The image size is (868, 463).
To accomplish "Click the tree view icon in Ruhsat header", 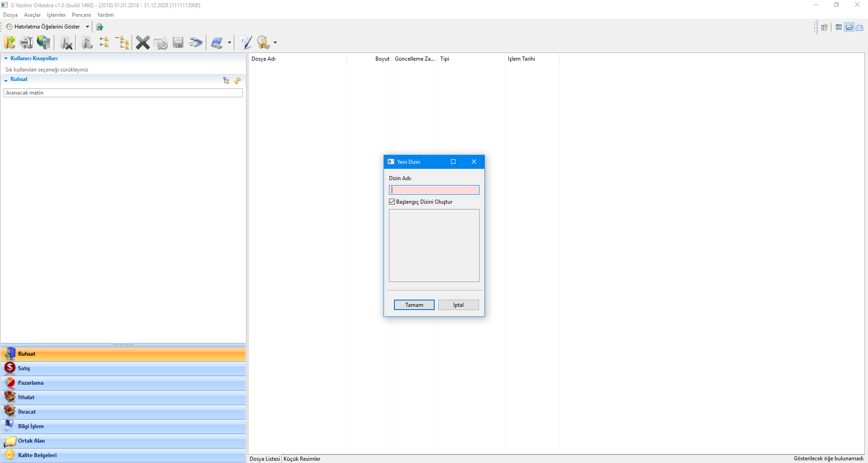I will tap(226, 81).
